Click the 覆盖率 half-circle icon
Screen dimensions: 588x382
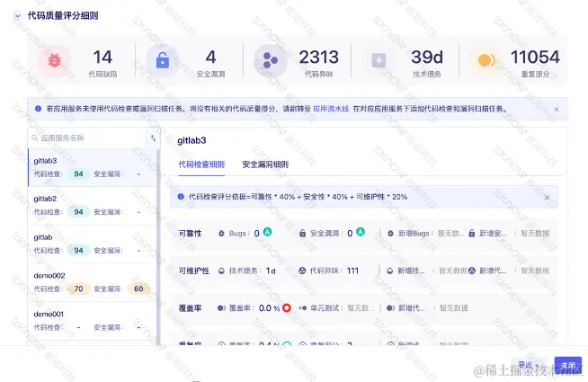(221, 308)
